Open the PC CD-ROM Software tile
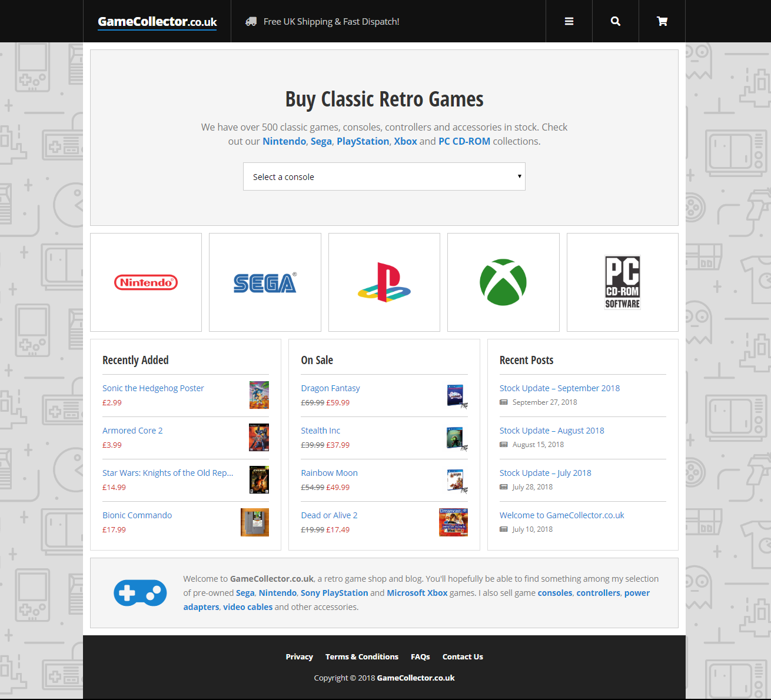 coord(622,282)
